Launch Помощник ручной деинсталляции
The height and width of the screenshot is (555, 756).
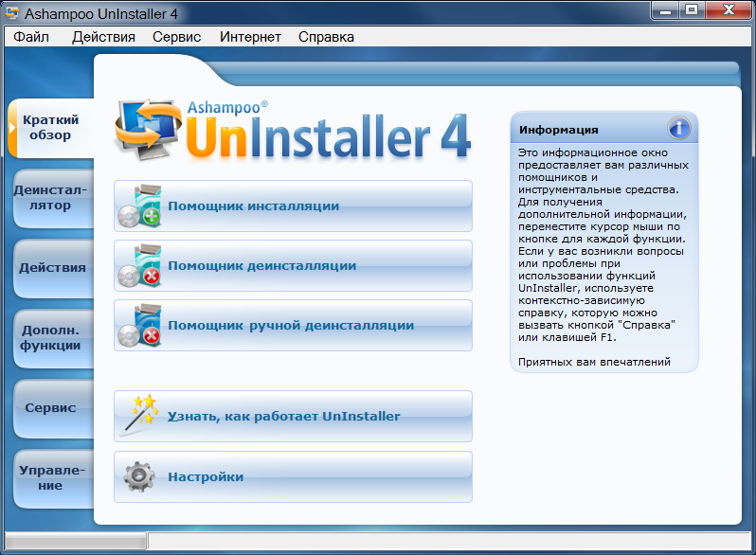(293, 326)
